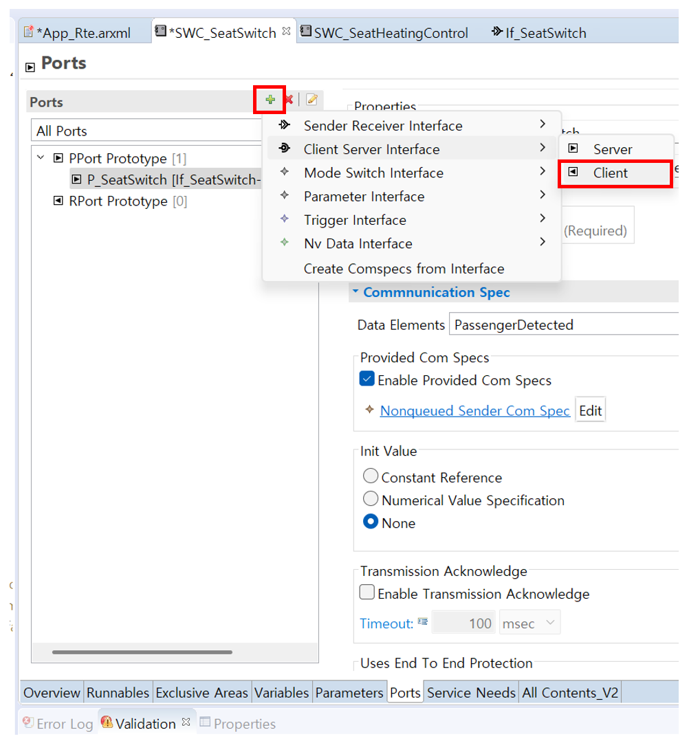This screenshot has height=743, width=700.
Task: Pick Client from the submenu
Action: pyautogui.click(x=615, y=173)
